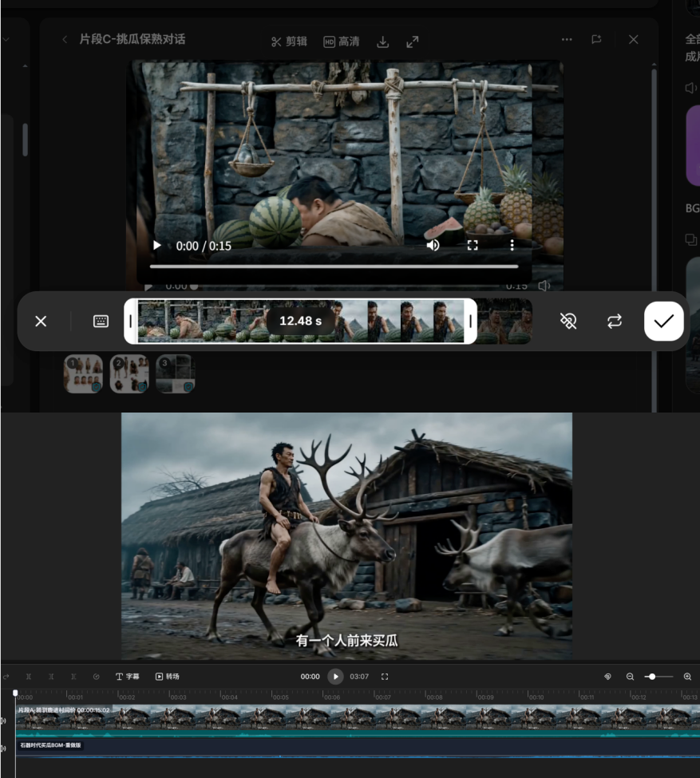Open the video player's vertical dots menu

tap(512, 245)
